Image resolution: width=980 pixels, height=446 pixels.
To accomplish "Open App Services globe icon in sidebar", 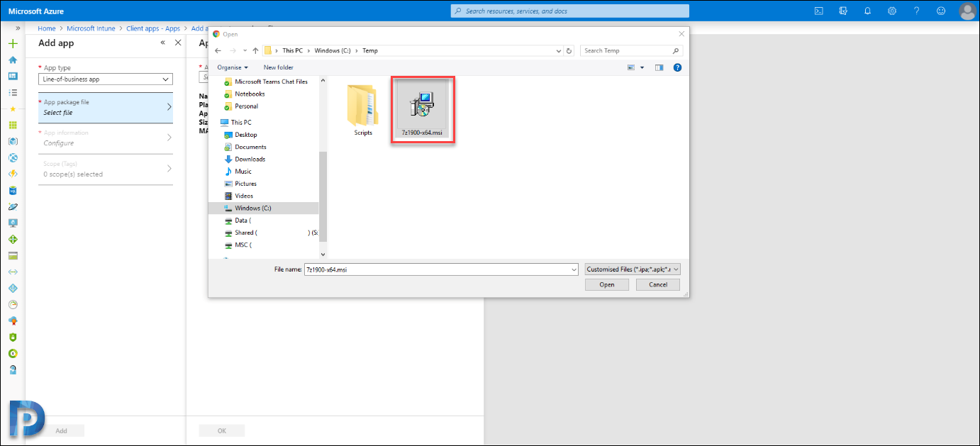I will [13, 157].
